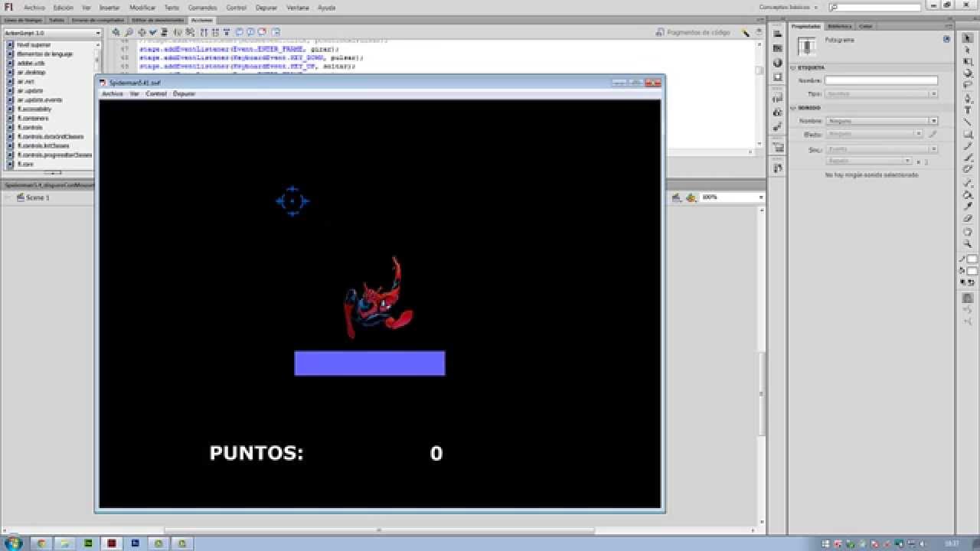980x551 pixels.
Task: Click the Apply block comment icon
Action: pyautogui.click(x=240, y=33)
